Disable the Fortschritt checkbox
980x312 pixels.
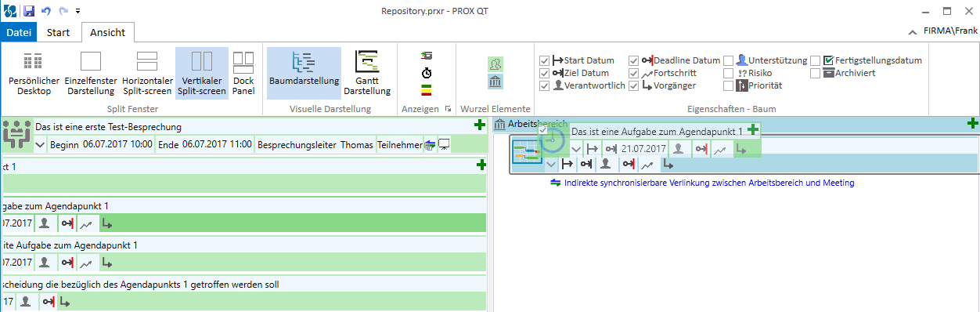pos(634,73)
